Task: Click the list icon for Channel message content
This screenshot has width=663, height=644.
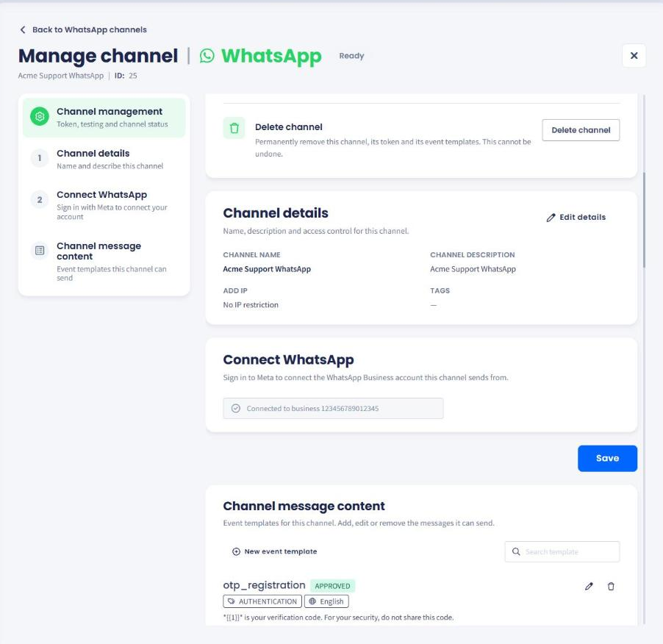Action: pyautogui.click(x=40, y=251)
